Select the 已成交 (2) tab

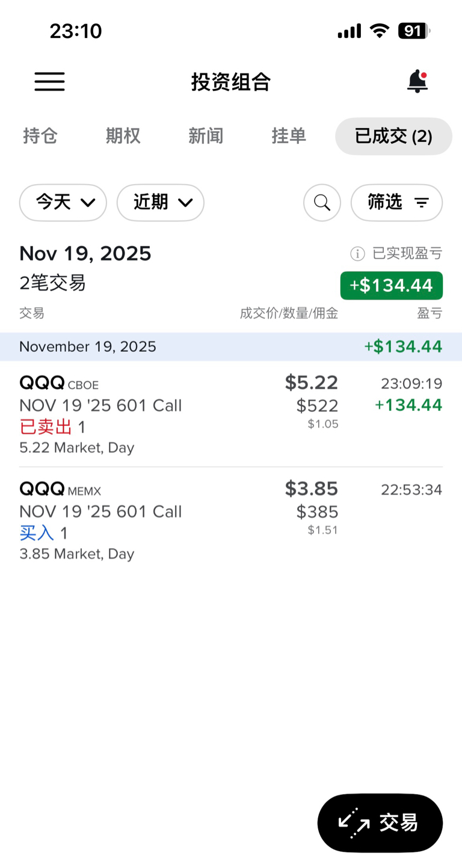[x=393, y=136]
